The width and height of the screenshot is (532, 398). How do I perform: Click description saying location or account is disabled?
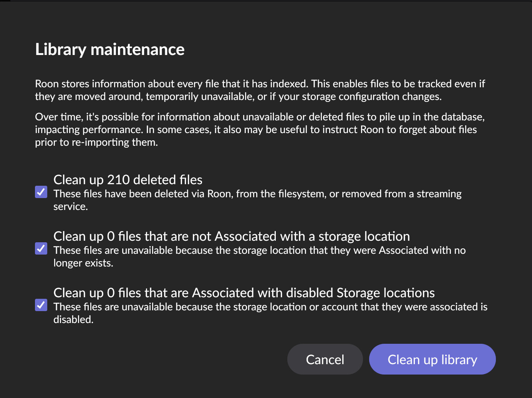coord(270,307)
